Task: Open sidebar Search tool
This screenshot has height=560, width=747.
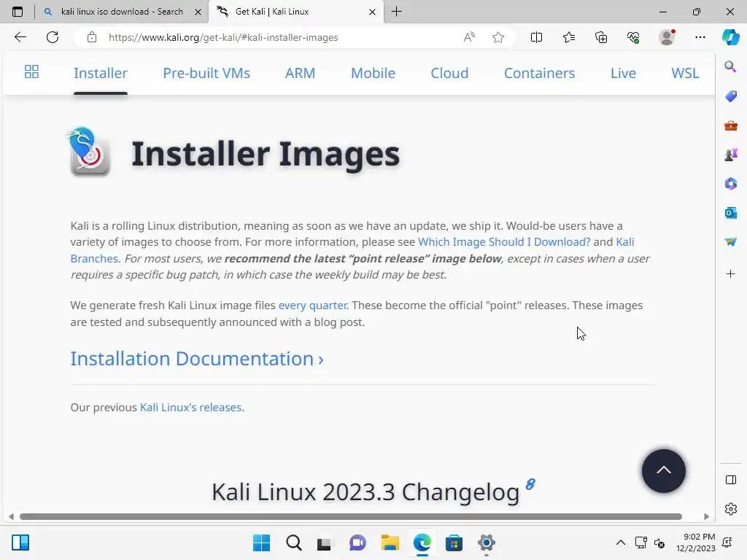Action: pos(730,66)
